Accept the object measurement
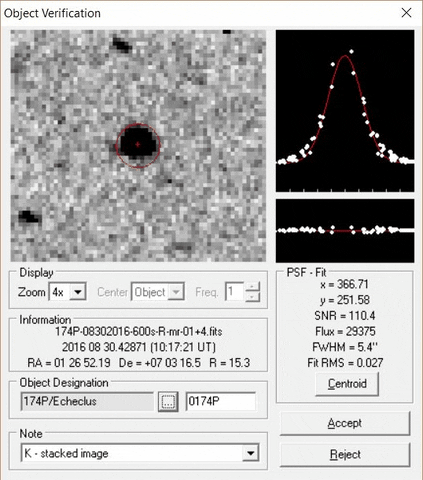 click(x=345, y=423)
